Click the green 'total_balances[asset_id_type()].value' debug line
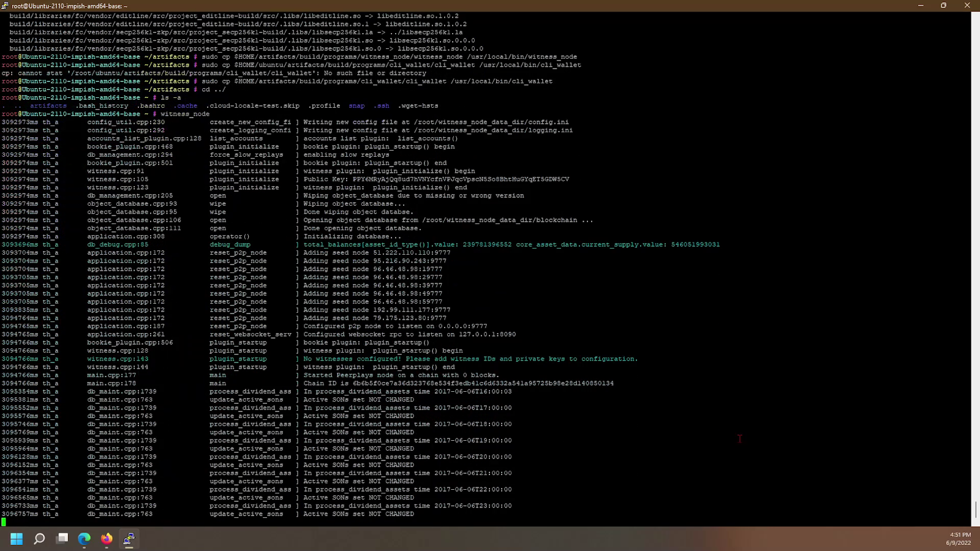The width and height of the screenshot is (980, 551). click(511, 244)
